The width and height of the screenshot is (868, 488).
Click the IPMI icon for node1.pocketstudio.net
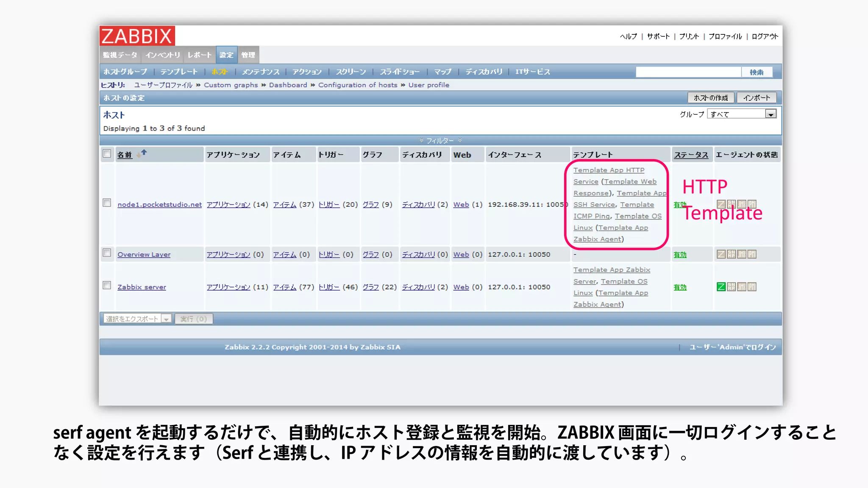[x=752, y=204]
